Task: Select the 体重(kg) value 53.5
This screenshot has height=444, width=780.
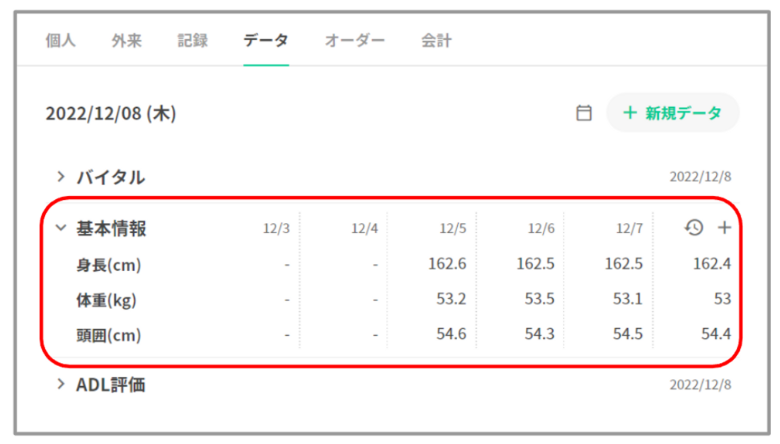Action: (540, 299)
